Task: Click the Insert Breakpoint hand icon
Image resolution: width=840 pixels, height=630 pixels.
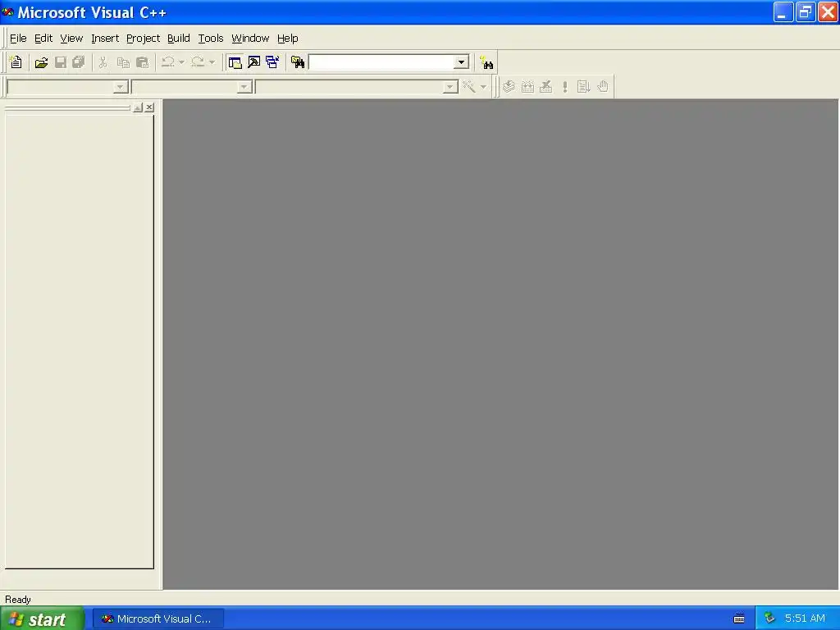Action: [603, 86]
